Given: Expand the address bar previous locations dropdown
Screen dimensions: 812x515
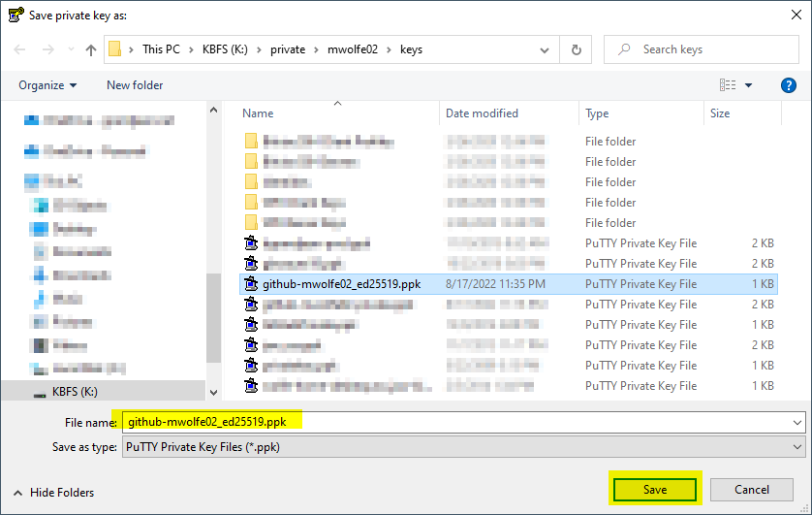Looking at the screenshot, I should [545, 50].
